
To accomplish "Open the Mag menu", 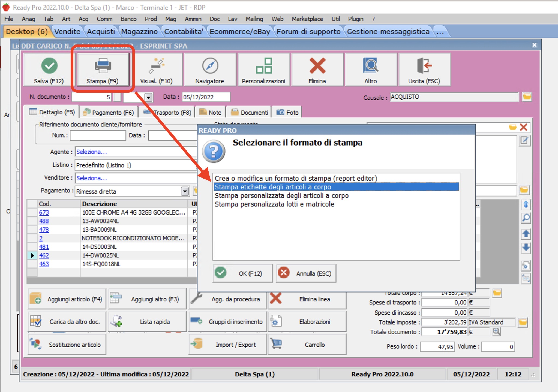I will pyautogui.click(x=171, y=19).
